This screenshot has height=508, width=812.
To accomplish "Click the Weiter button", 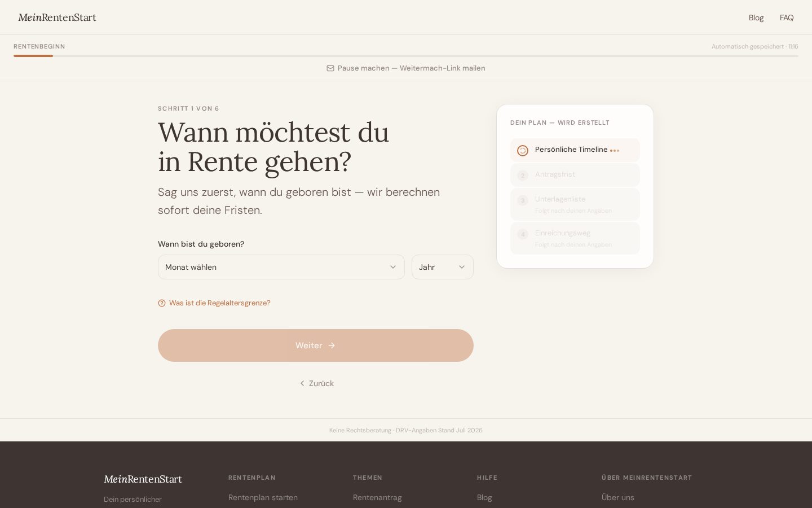I will click(x=316, y=345).
